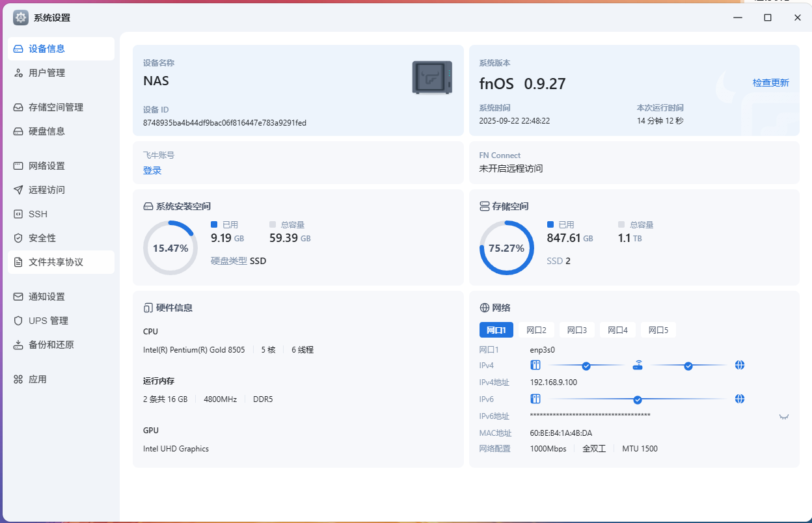Click the 安全性 shield icon
This screenshot has height=523, width=812.
pyautogui.click(x=18, y=238)
